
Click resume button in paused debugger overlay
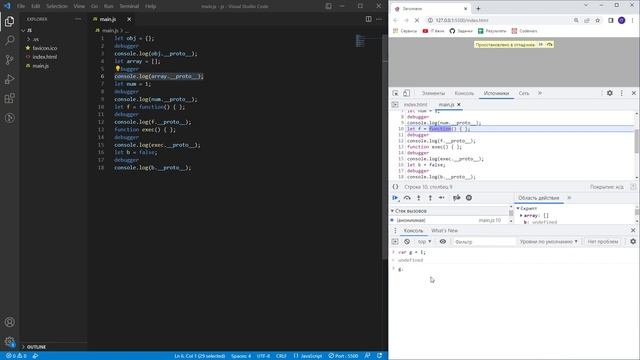click(541, 44)
